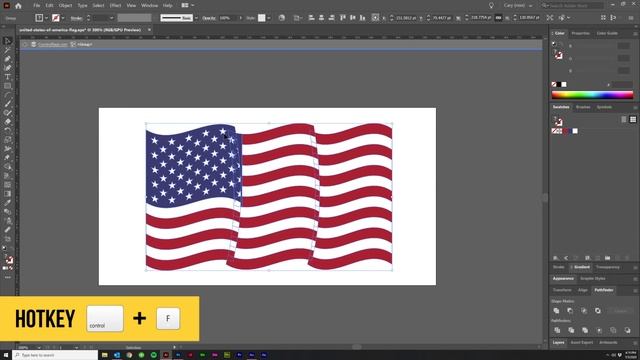Select the Type tool
Image resolution: width=640 pixels, height=360 pixels.
point(7,77)
